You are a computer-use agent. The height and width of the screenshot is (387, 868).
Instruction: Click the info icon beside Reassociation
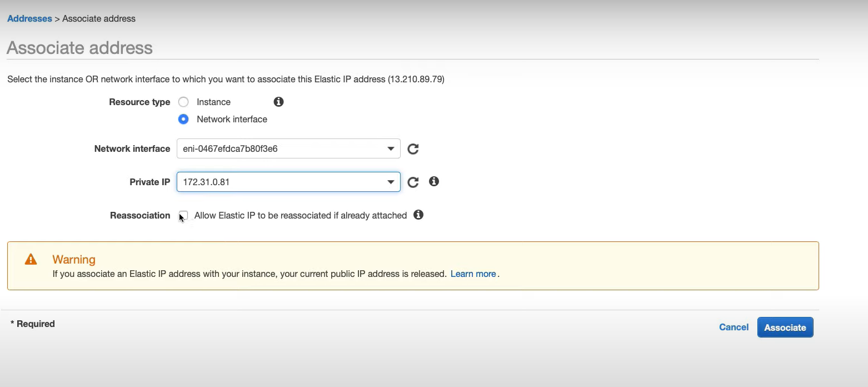418,215
